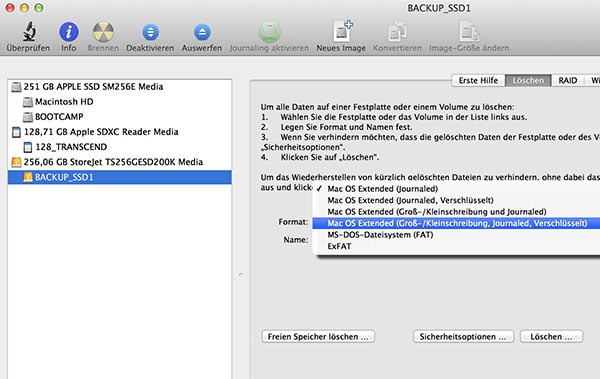Image resolution: width=600 pixels, height=379 pixels.
Task: Click the Überprüfen microscope icon
Action: point(29,31)
